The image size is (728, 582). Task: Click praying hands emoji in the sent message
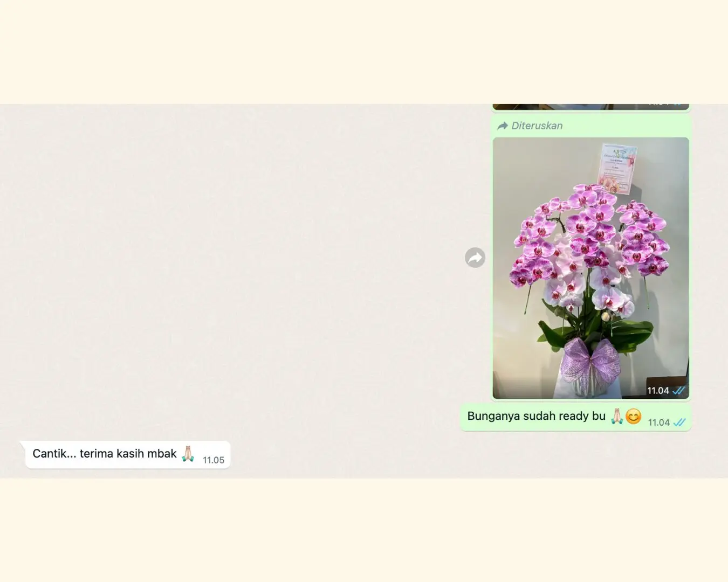pos(616,416)
